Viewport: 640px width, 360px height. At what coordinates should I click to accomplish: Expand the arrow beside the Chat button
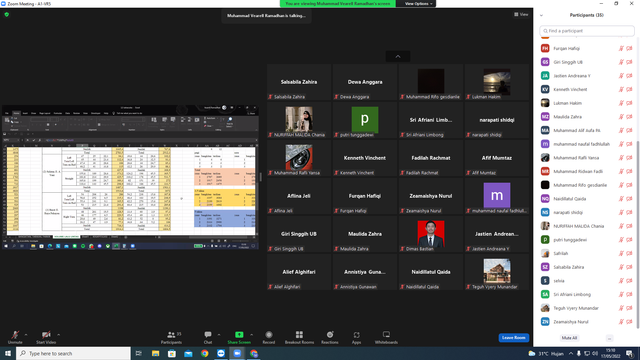point(219,335)
